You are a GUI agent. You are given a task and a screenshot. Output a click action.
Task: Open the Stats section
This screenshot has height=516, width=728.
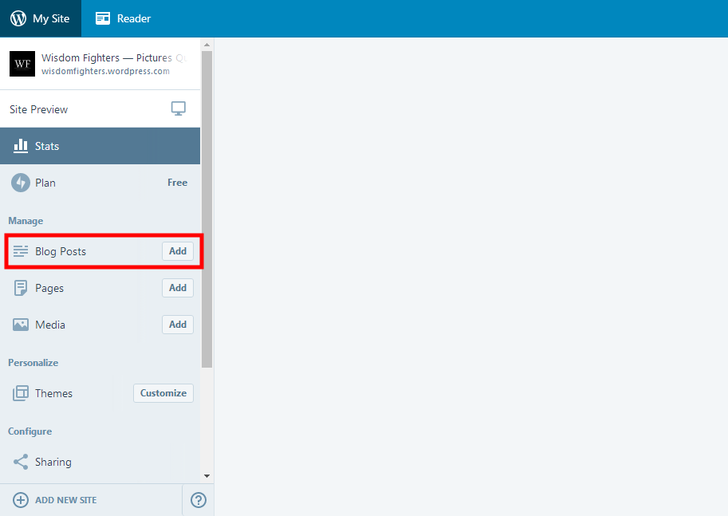coord(46,146)
